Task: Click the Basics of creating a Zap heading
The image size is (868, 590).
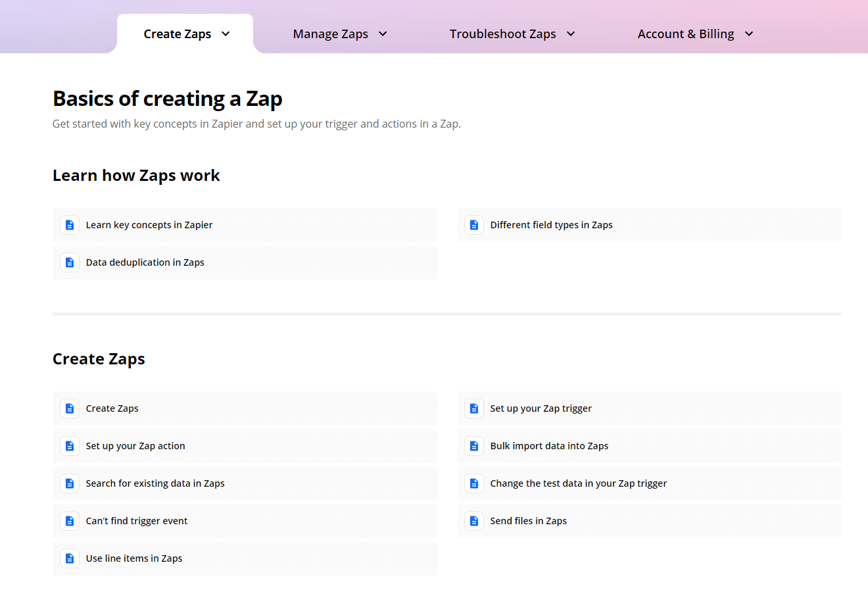Action: [168, 99]
